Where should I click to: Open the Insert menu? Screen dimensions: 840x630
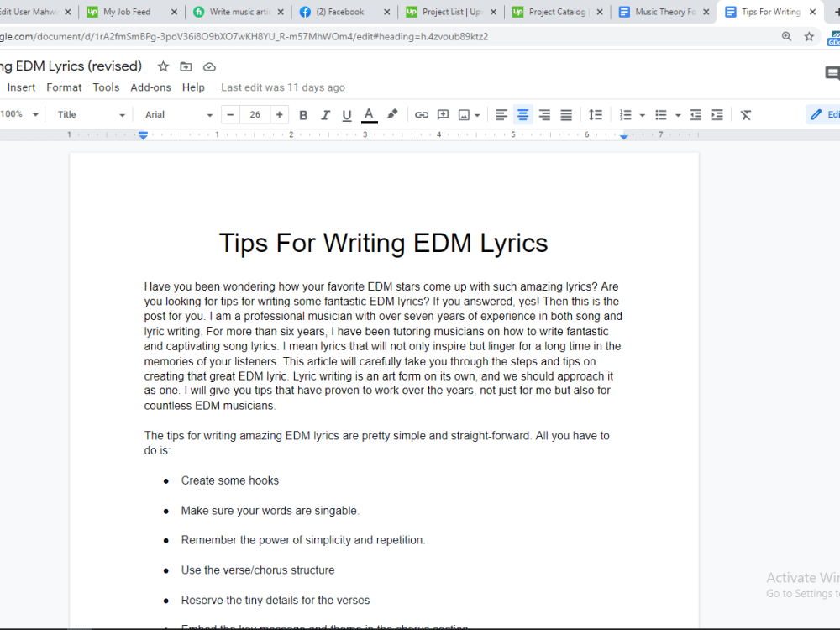[21, 87]
